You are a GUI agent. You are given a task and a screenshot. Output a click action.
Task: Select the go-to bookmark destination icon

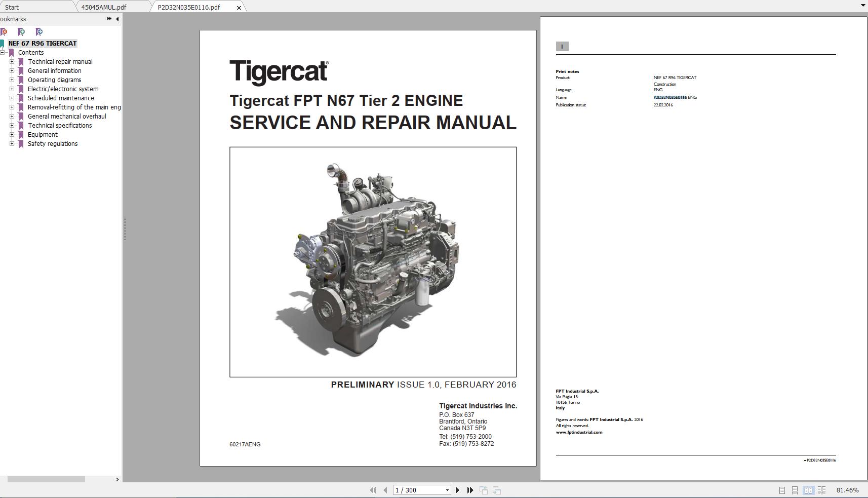[38, 31]
